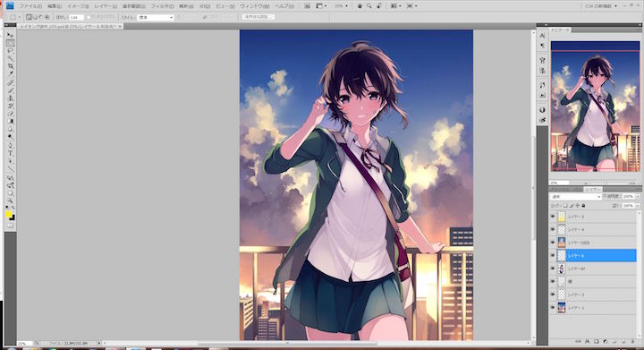The height and width of the screenshot is (350, 644).
Task: Open the layer opacity slider arrow
Action: point(638,197)
